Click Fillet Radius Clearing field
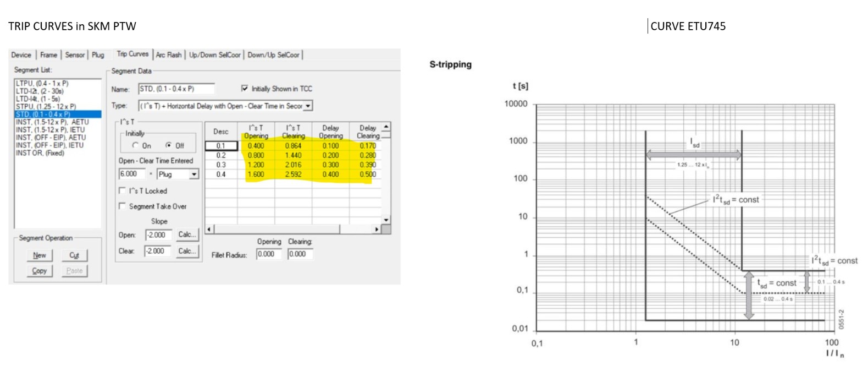Screen dimensions: 868x371 click(300, 254)
